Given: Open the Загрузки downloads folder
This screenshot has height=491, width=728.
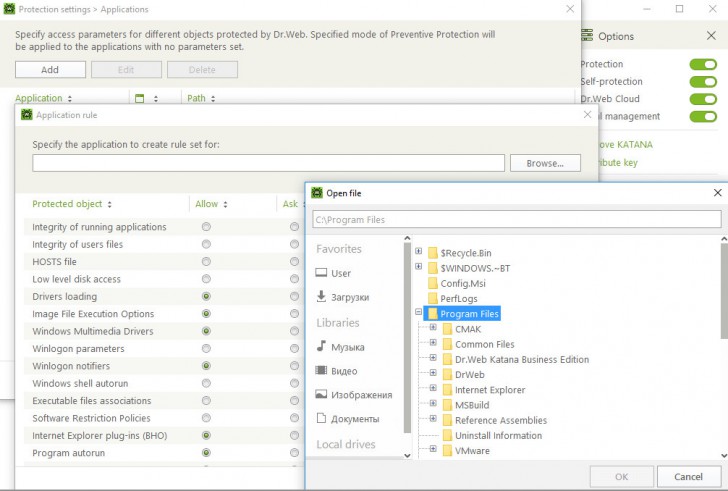Looking at the screenshot, I should coord(322,297).
